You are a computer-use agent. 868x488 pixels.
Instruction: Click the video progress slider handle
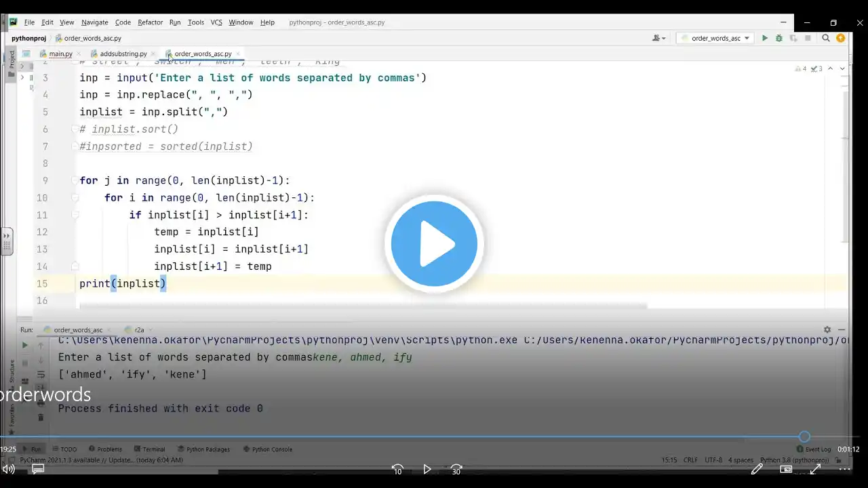tap(804, 436)
